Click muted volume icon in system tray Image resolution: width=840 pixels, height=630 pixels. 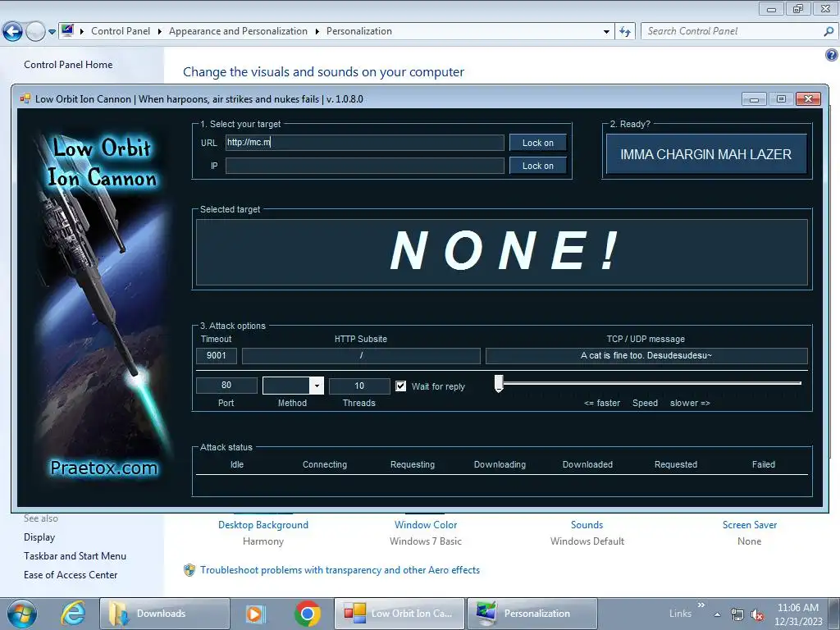757,614
